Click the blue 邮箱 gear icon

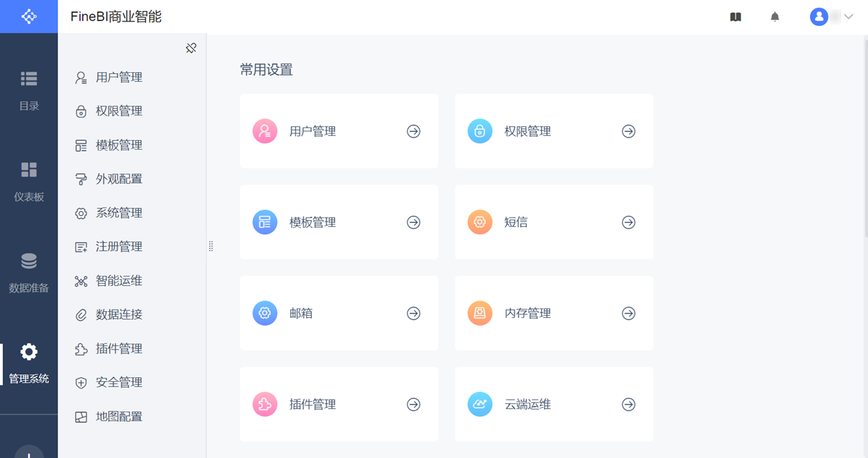pyautogui.click(x=265, y=313)
